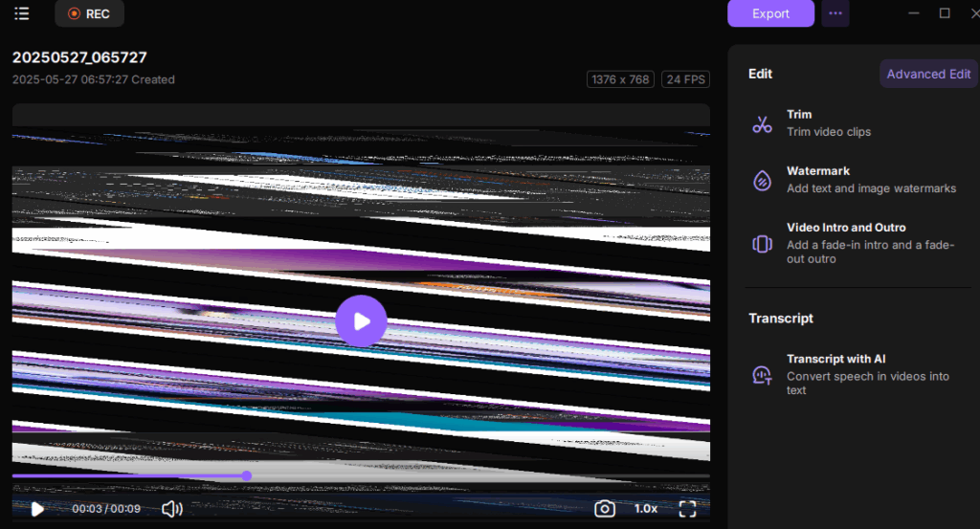Screen dimensions: 980x529
Task: Maximize the application window
Action: 945,13
